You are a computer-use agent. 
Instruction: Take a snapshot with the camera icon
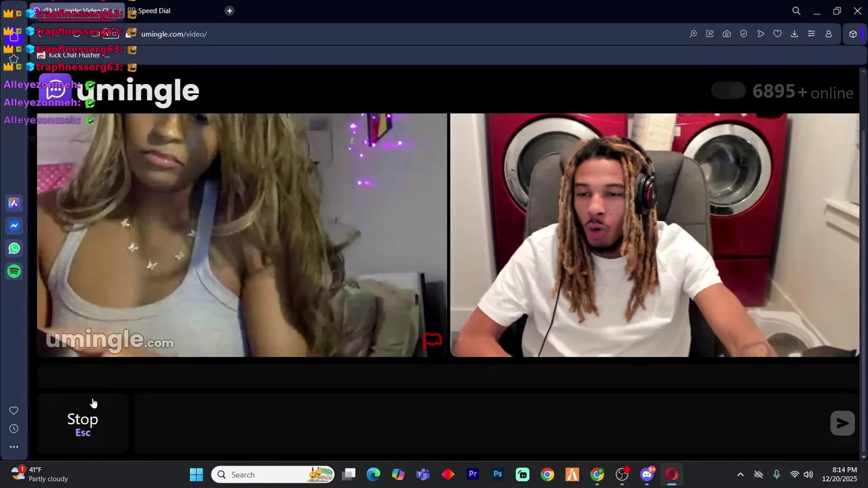coord(727,34)
